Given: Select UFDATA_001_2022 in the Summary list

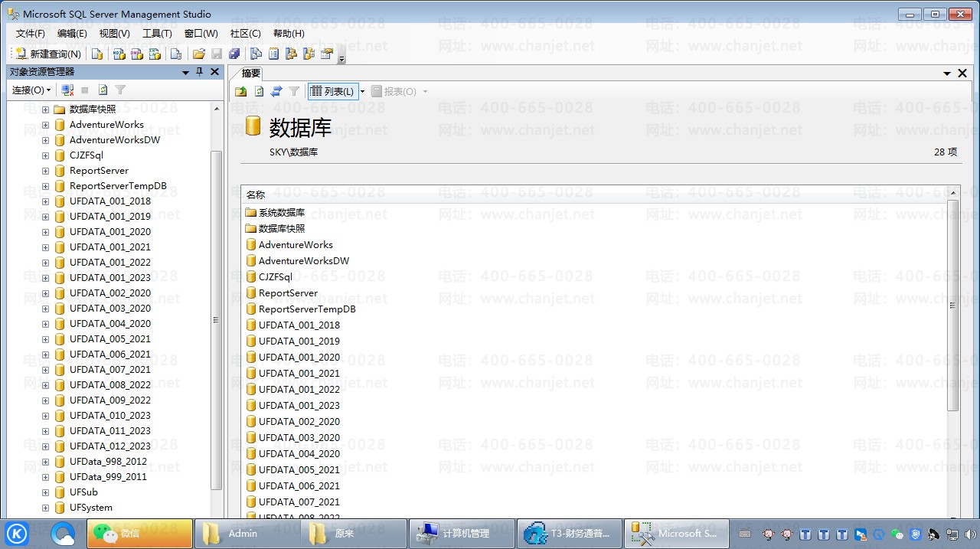Looking at the screenshot, I should [299, 390].
